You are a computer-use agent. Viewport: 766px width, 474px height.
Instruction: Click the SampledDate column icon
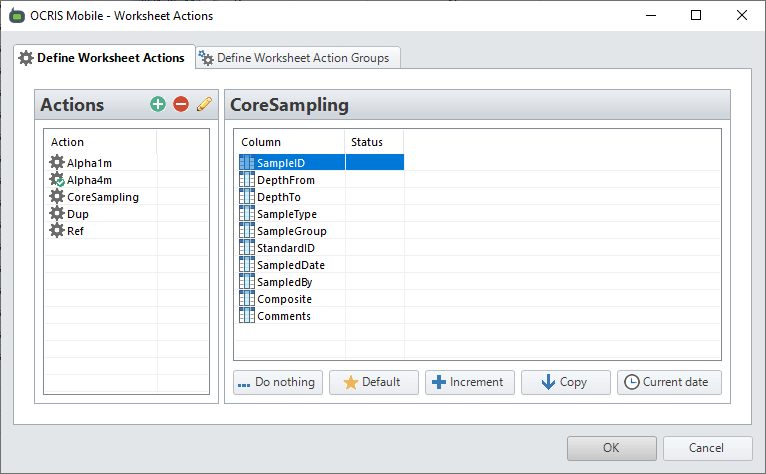point(247,265)
